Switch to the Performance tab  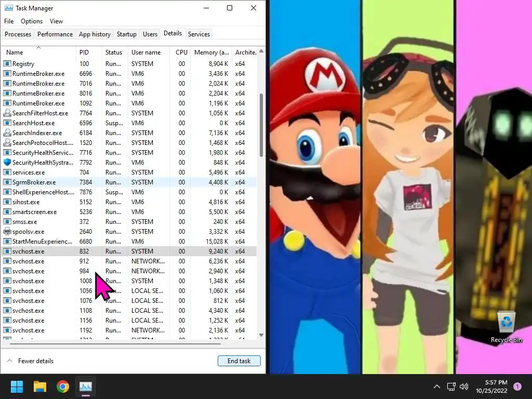click(x=55, y=34)
